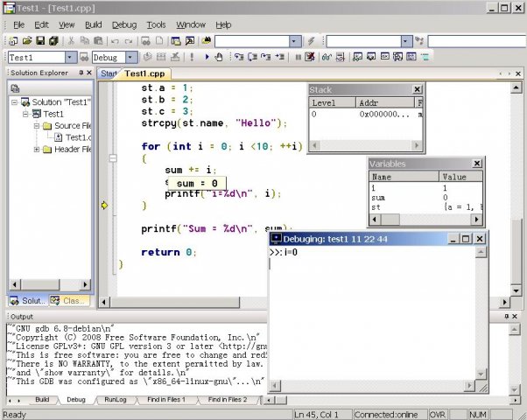This screenshot has height=420, width=527.
Task: Click inside the Debuging console output area
Action: click(x=376, y=324)
